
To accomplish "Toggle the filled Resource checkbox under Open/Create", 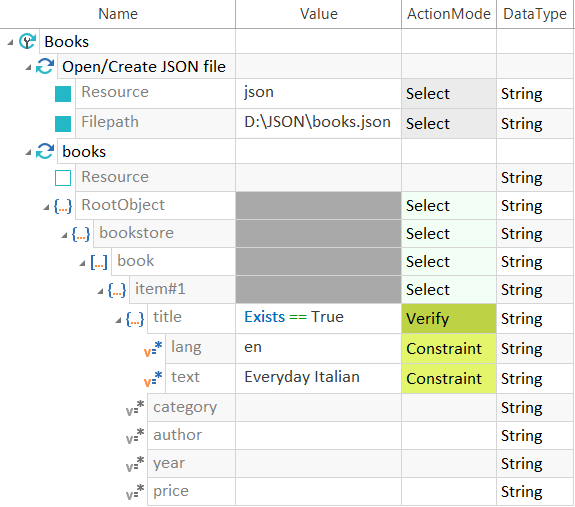I will [63, 94].
